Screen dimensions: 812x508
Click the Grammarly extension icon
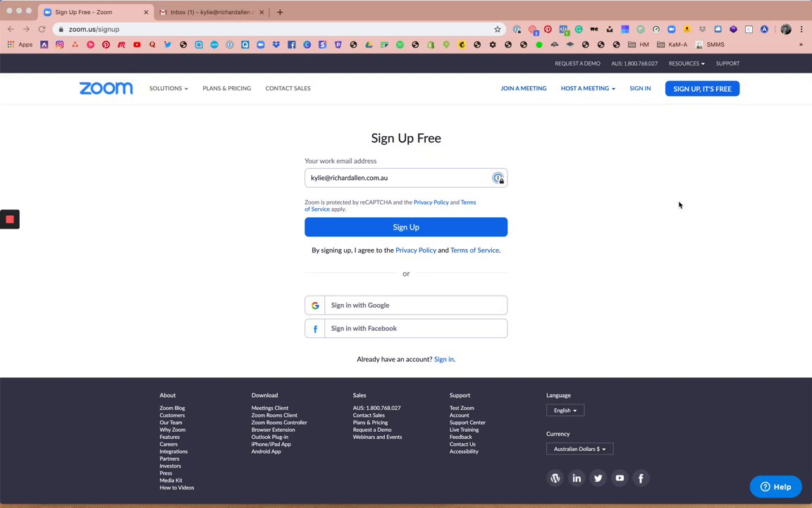pyautogui.click(x=579, y=30)
